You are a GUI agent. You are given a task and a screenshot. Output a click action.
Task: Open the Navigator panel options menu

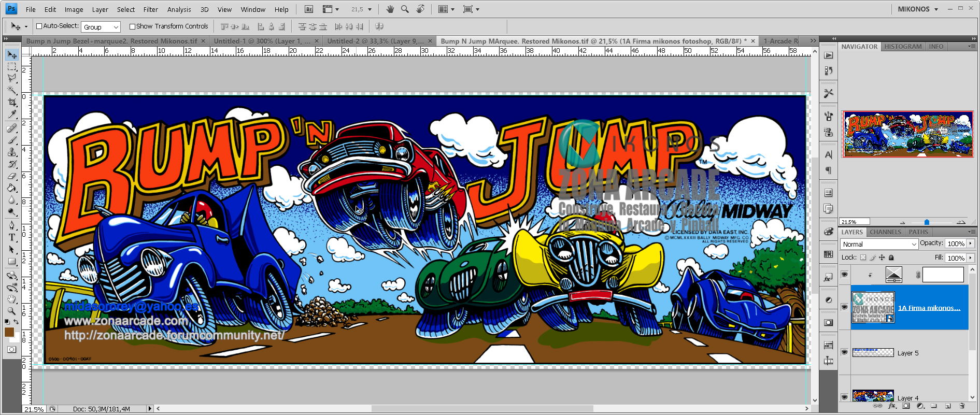click(971, 47)
